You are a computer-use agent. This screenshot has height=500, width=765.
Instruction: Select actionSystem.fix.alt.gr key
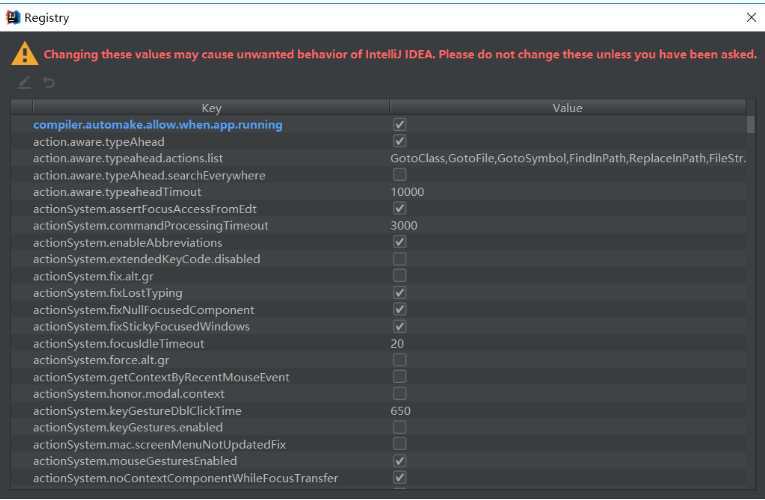pos(93,277)
